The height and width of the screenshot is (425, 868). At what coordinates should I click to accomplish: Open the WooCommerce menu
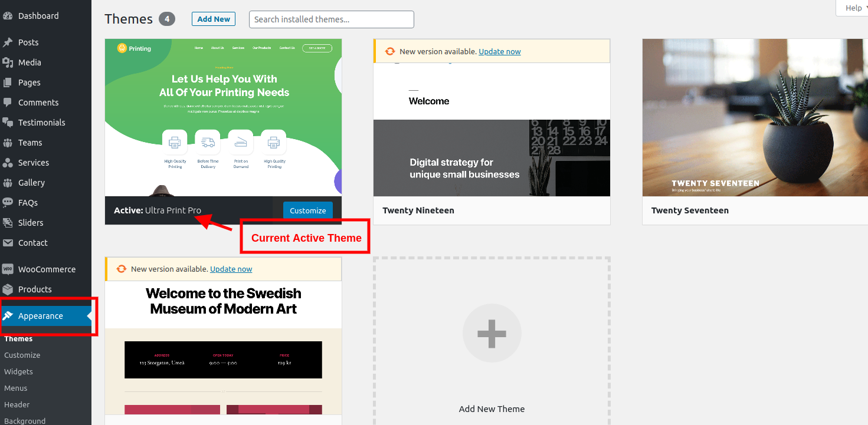(45, 269)
